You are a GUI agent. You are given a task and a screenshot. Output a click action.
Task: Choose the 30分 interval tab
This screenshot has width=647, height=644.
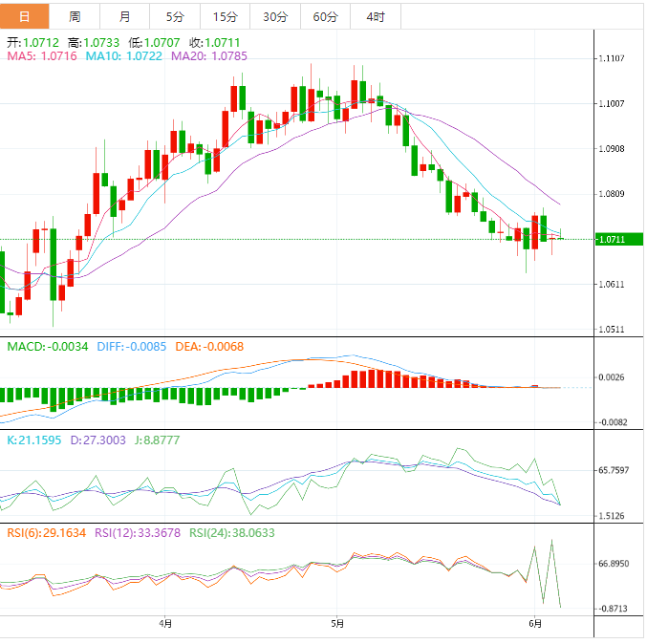pos(274,16)
